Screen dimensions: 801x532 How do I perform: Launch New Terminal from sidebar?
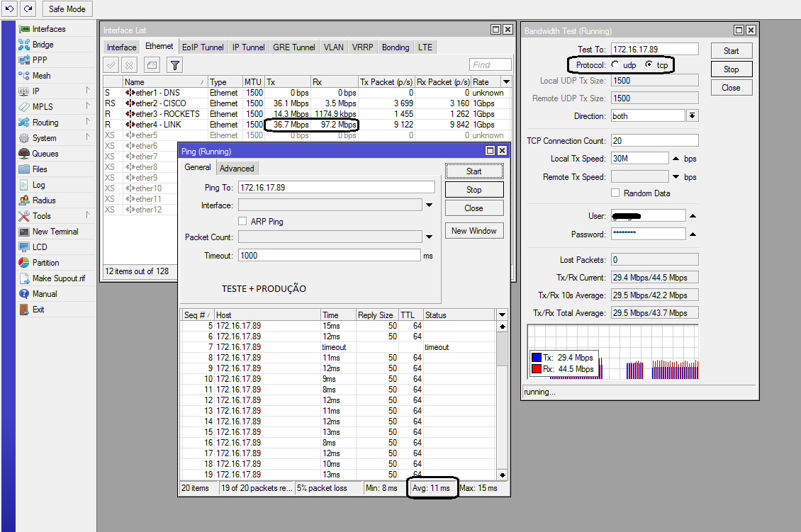tap(55, 232)
